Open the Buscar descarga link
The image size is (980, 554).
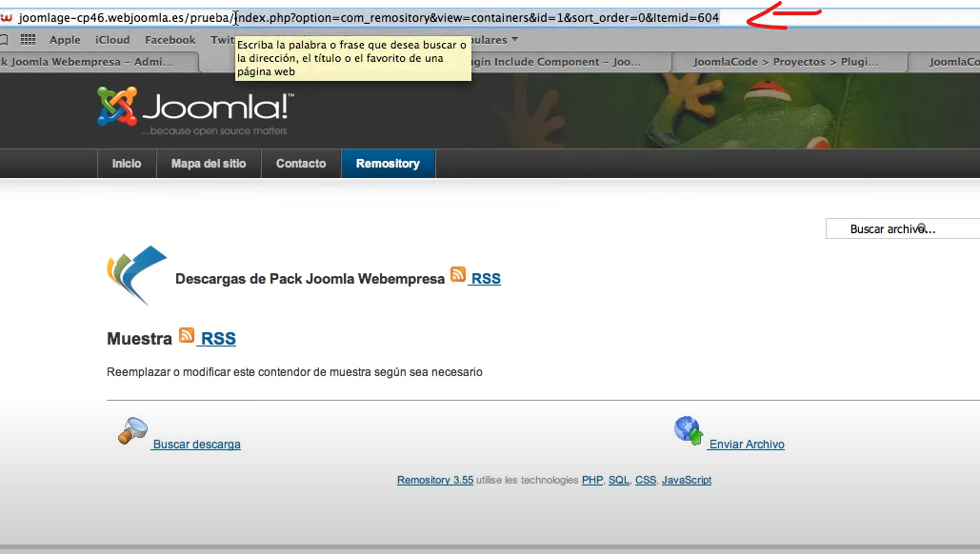coord(196,445)
